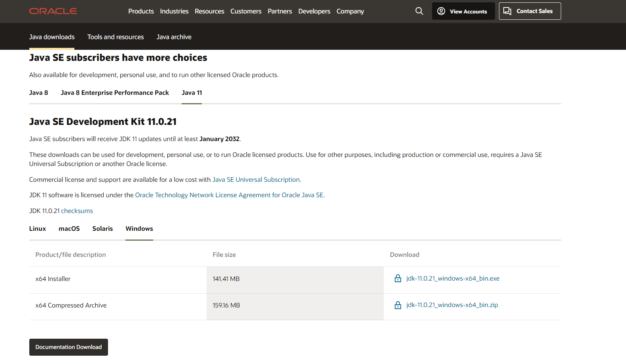Image resolution: width=626 pixels, height=364 pixels.
Task: Open the Products menu
Action: pyautogui.click(x=141, y=11)
